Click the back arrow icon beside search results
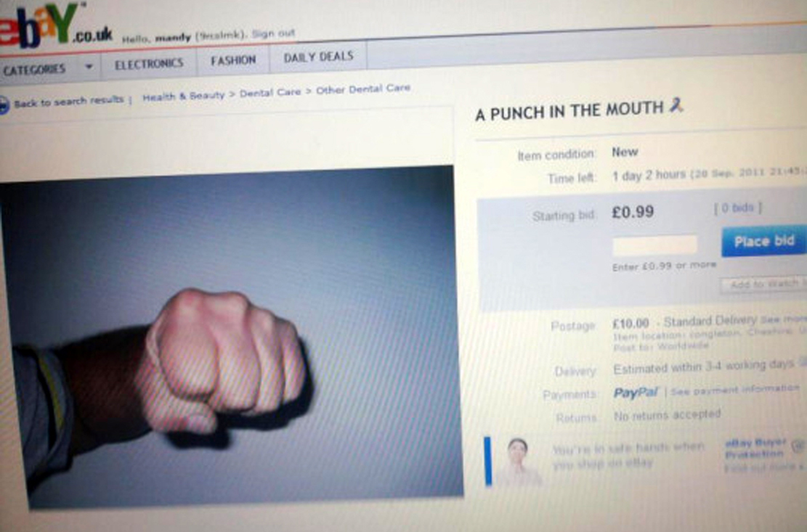Screen dimensions: 807x532 pyautogui.click(x=4, y=105)
